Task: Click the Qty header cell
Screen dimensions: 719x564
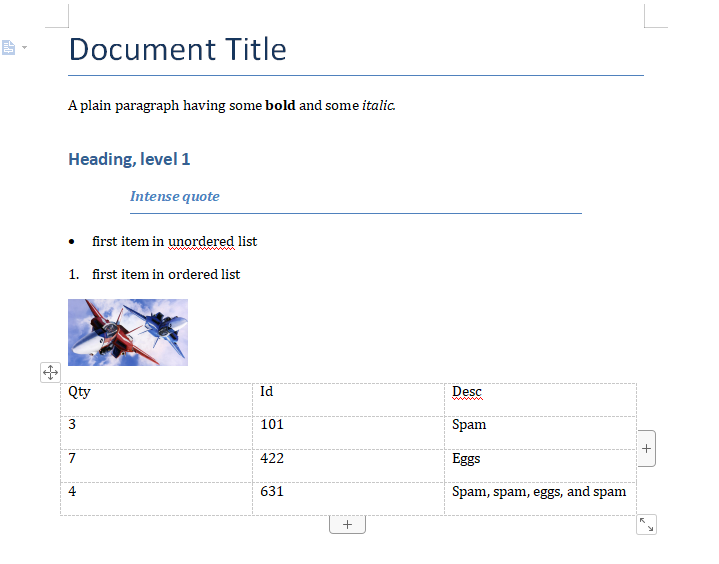Action: pyautogui.click(x=156, y=400)
